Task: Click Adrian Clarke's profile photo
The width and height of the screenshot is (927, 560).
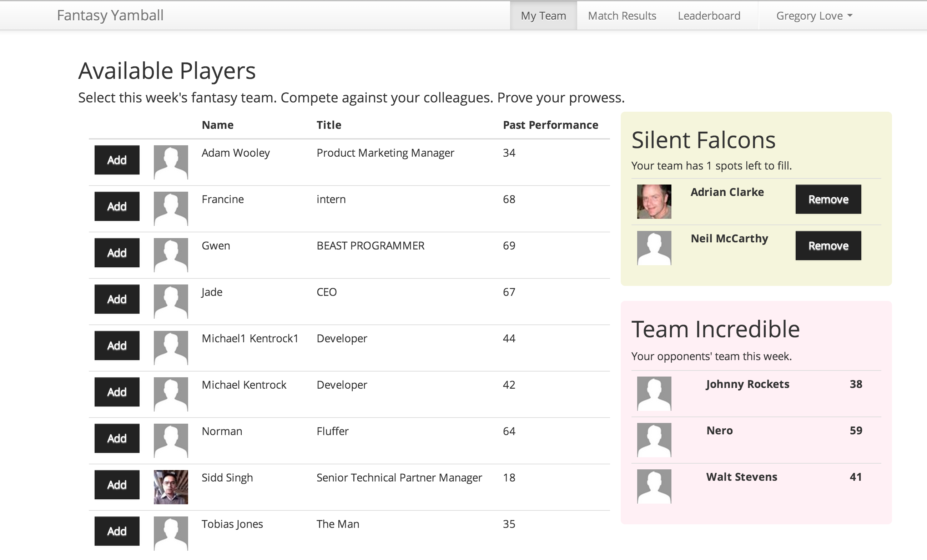Action: pos(654,202)
